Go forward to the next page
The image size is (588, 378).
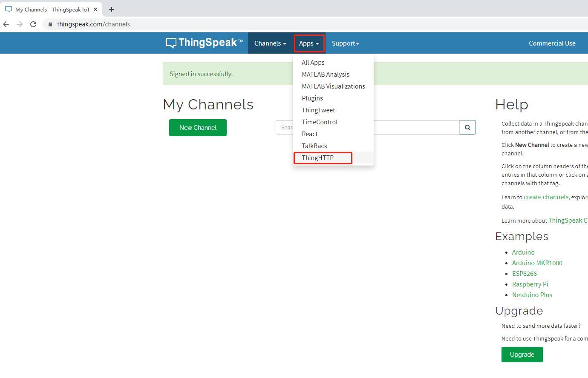tap(20, 24)
